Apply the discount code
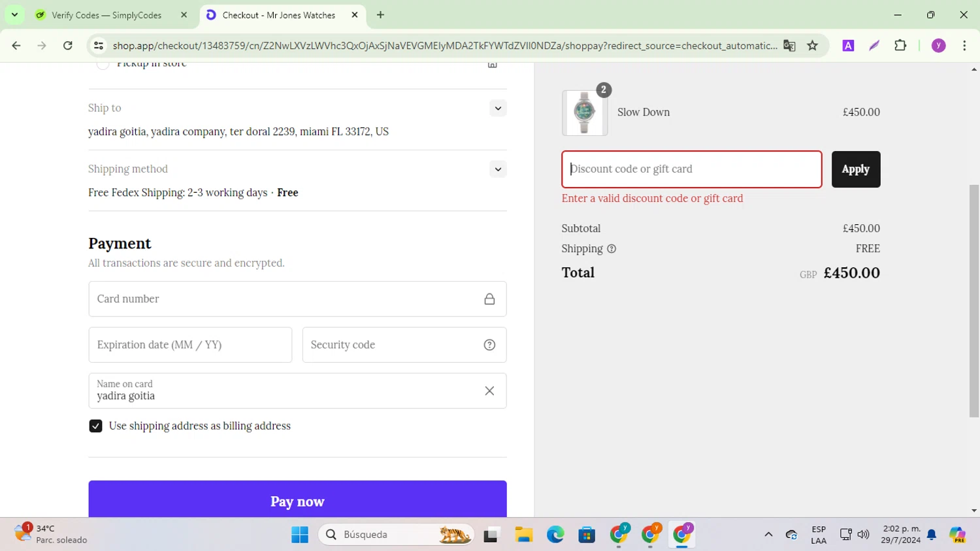Image resolution: width=980 pixels, height=551 pixels. [856, 169]
